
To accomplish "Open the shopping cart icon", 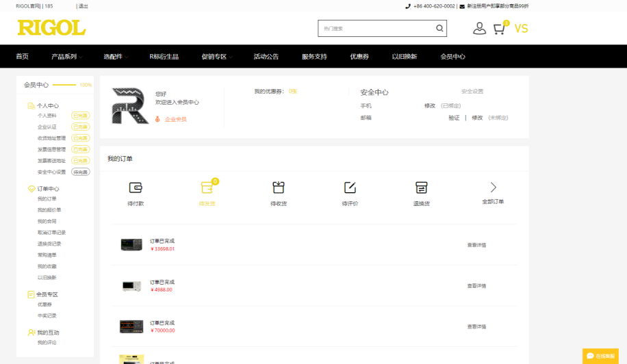I will click(x=500, y=29).
